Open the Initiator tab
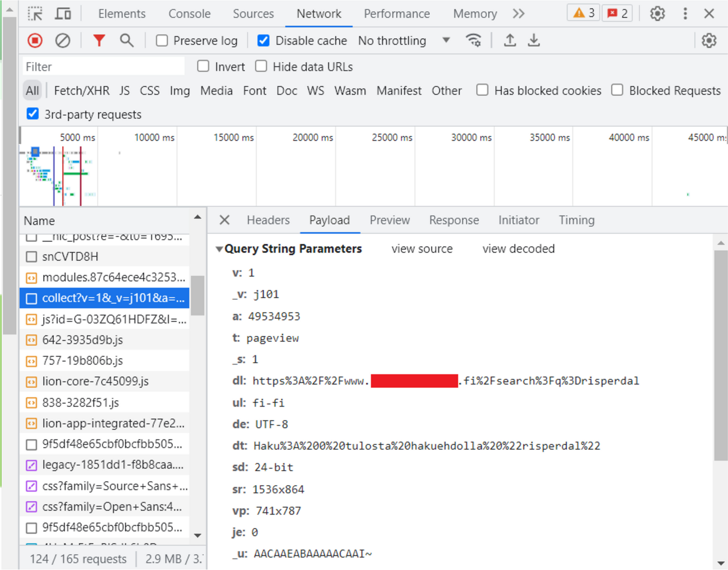728x570 pixels. (x=519, y=220)
